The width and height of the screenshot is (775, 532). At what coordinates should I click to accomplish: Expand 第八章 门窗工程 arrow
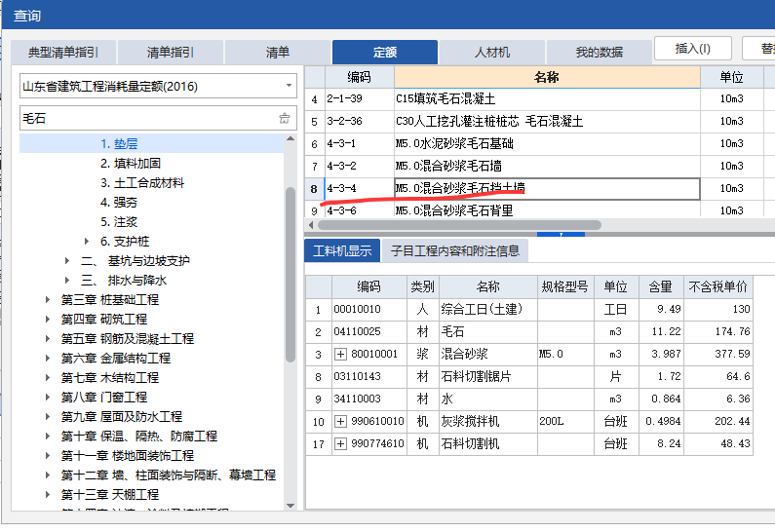click(x=48, y=398)
